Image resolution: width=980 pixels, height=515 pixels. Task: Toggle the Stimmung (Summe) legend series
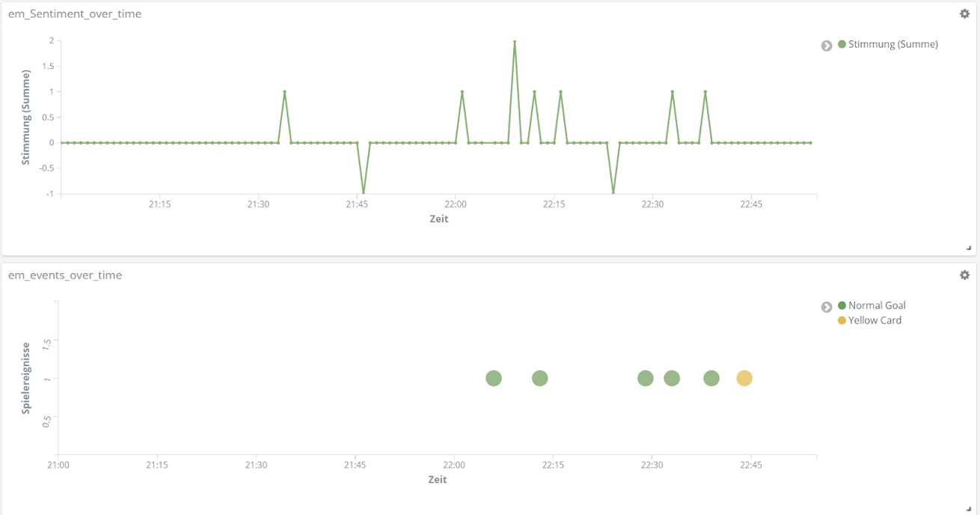click(x=892, y=44)
